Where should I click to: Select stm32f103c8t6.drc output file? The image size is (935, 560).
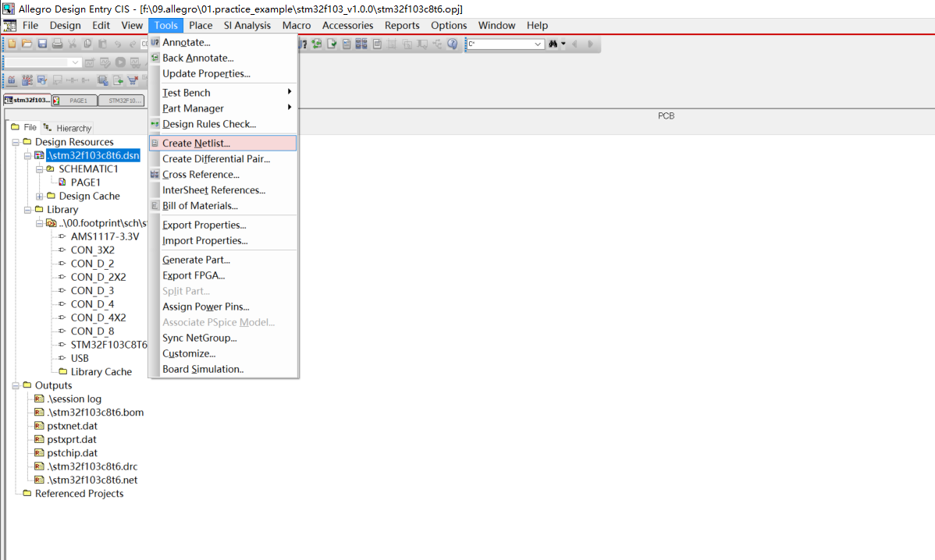pos(92,466)
